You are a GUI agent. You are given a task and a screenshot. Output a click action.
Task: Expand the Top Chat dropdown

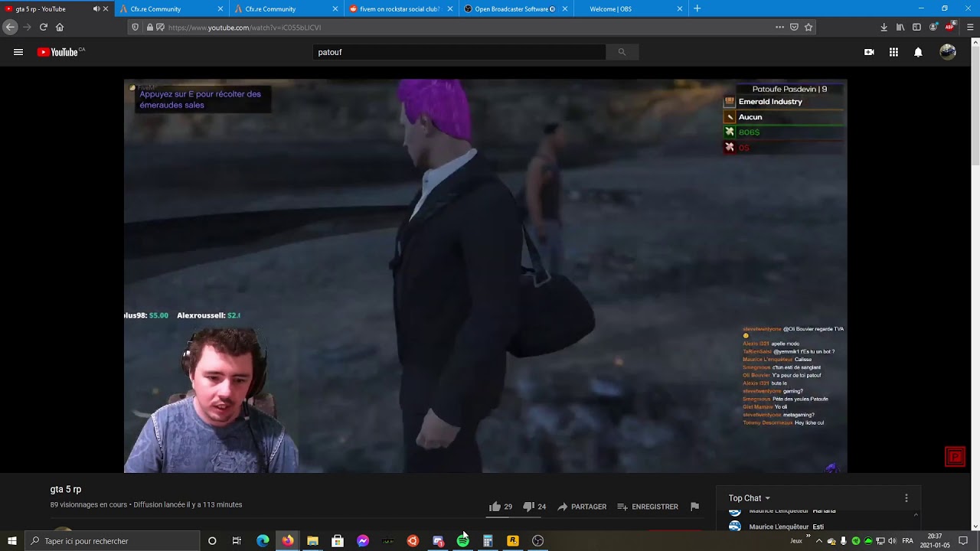(750, 498)
